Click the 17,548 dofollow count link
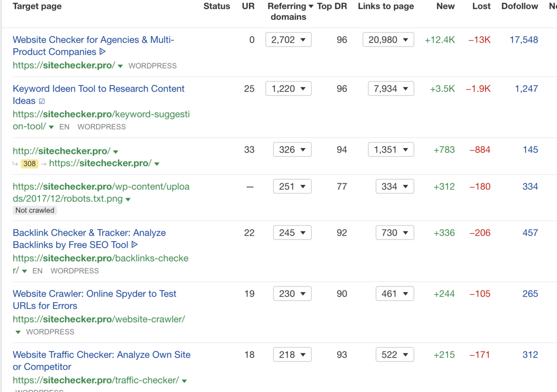 pos(524,40)
